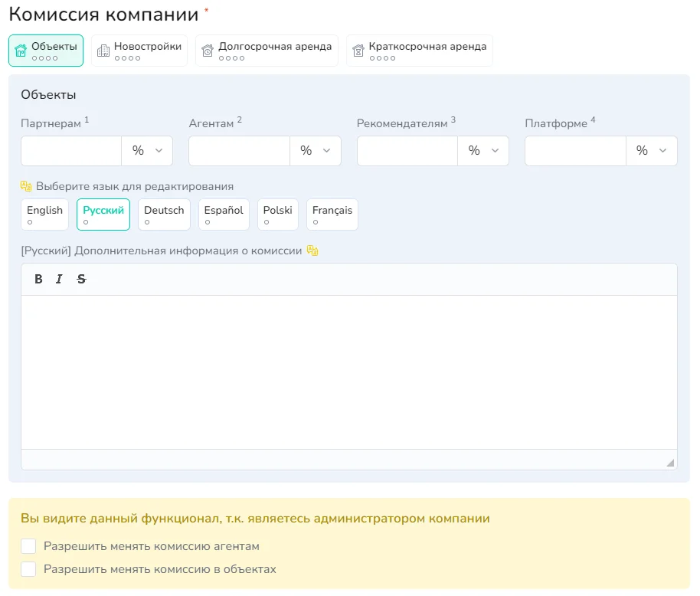
Task: Apply strikethrough formatting in the editor
Action: pyautogui.click(x=81, y=279)
